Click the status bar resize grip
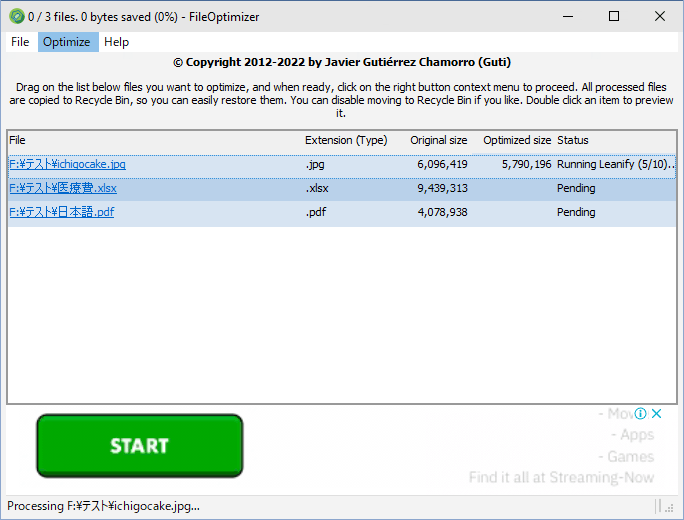684x520 pixels. pos(669,507)
